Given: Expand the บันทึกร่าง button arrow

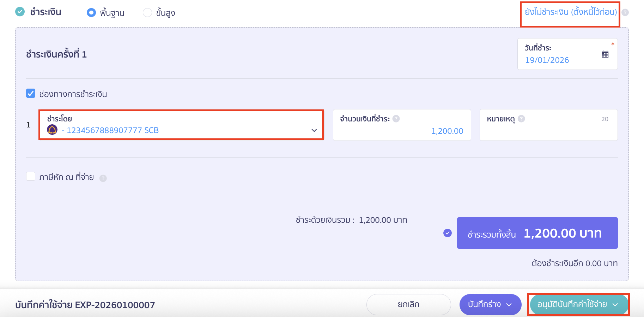Looking at the screenshot, I should pos(509,305).
